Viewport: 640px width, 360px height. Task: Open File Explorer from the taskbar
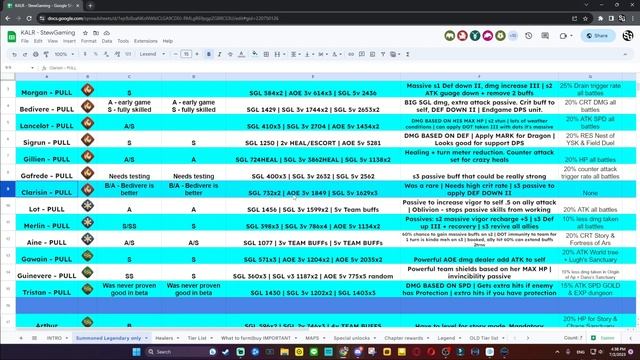click(284, 351)
